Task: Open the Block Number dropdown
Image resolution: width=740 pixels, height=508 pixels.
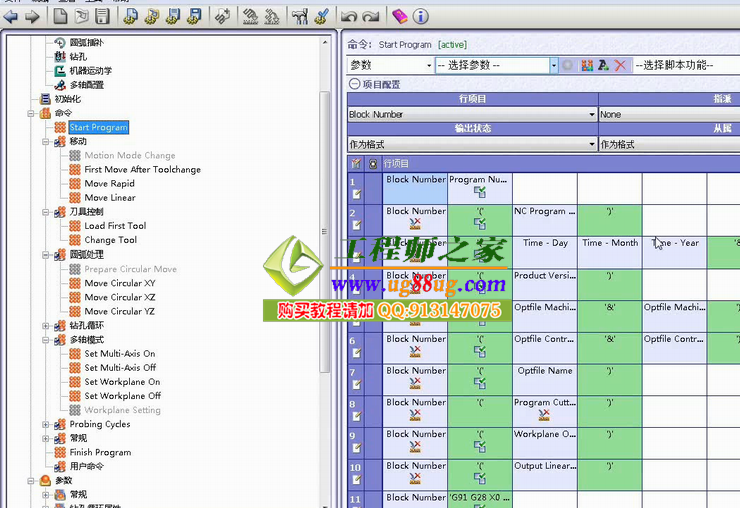Action: tap(592, 115)
